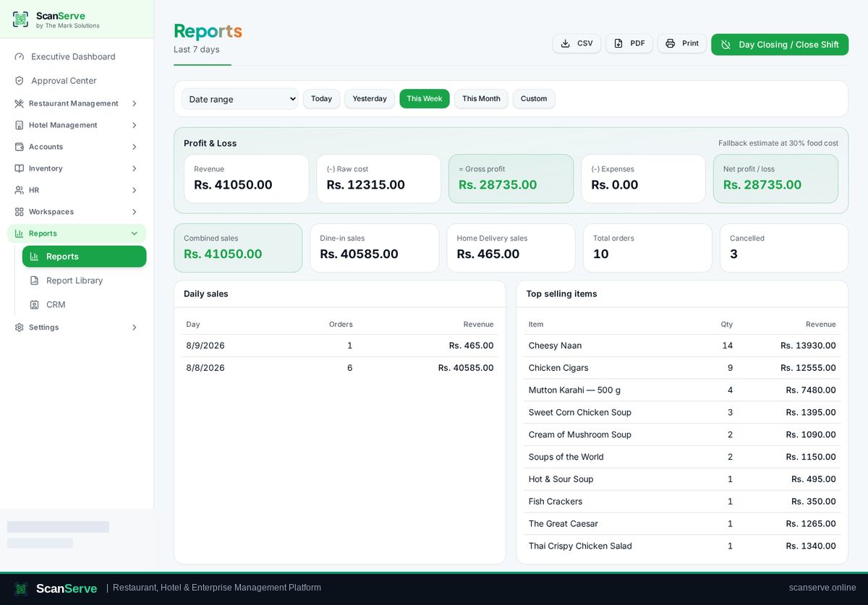Viewport: 868px width, 605px height.
Task: Click the Hotel Management building icon
Action: 20,125
